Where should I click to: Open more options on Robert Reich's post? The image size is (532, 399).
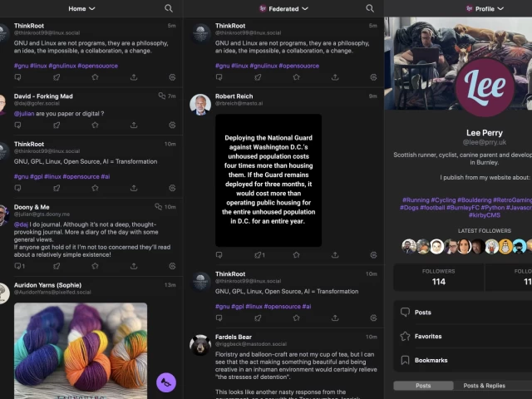373,255
